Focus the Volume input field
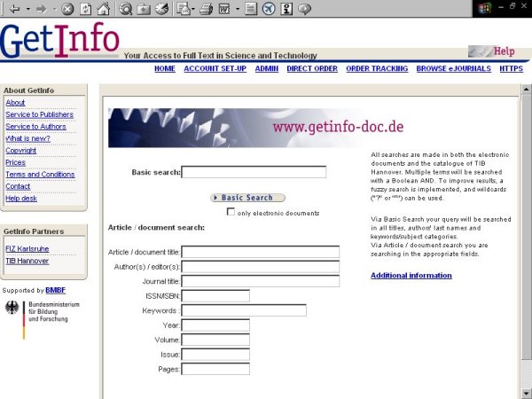Screen dimensions: 532x399 pos(215,340)
